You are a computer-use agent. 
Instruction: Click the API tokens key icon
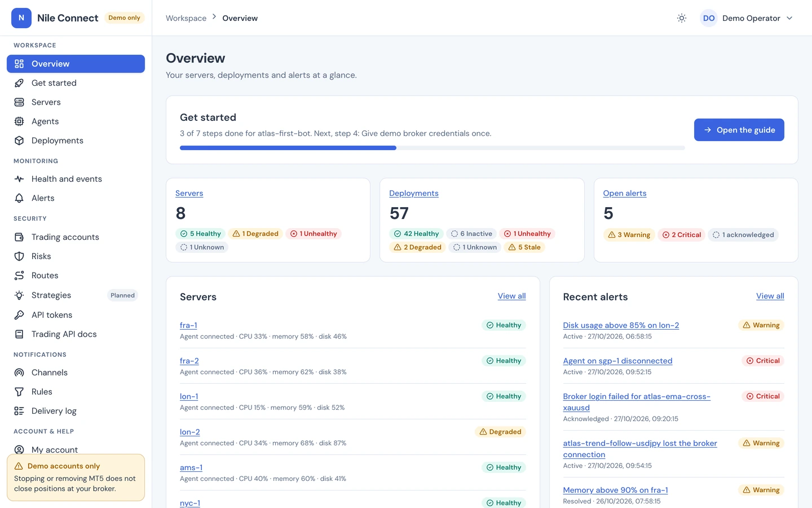19,315
